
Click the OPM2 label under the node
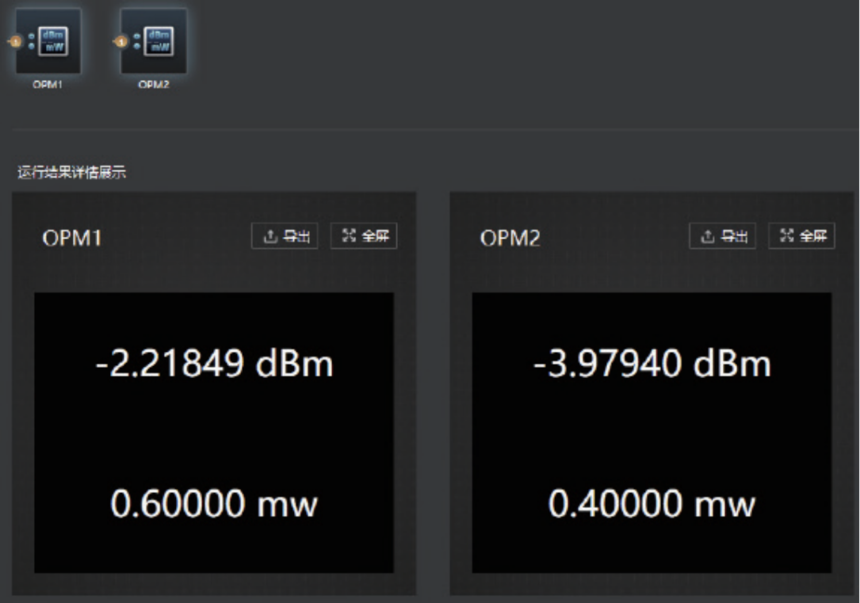(154, 84)
